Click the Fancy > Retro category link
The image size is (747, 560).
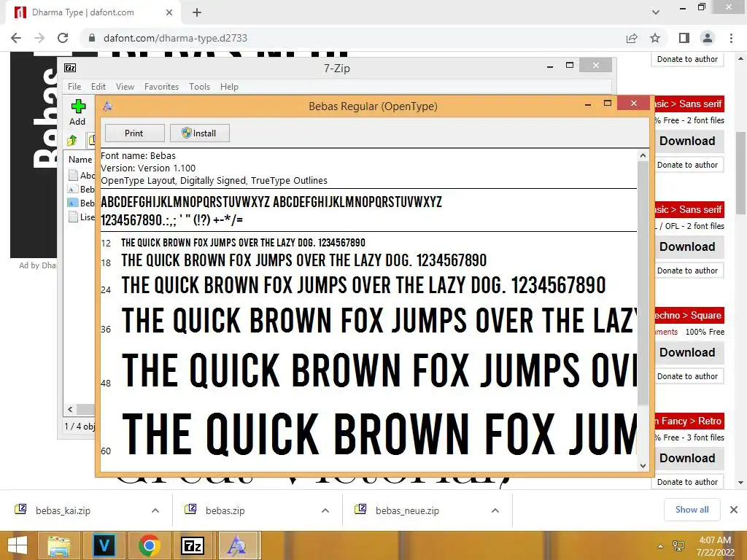coord(689,421)
